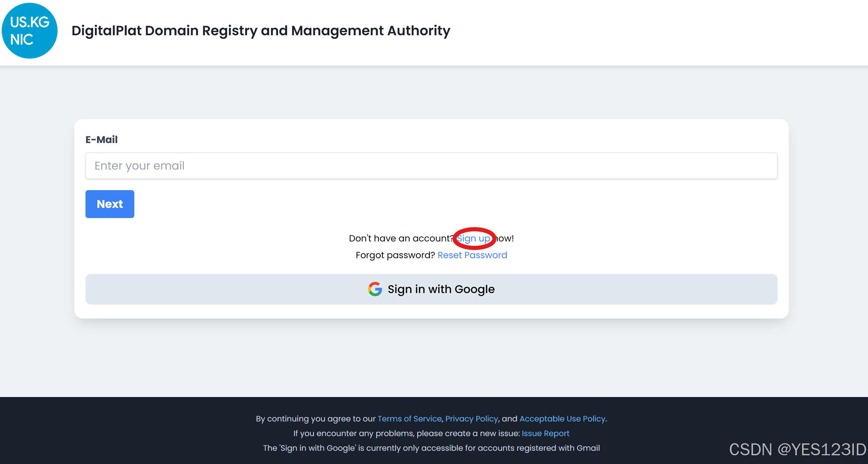The image size is (868, 464).
Task: Click the "Forgot password?" text
Action: point(395,255)
